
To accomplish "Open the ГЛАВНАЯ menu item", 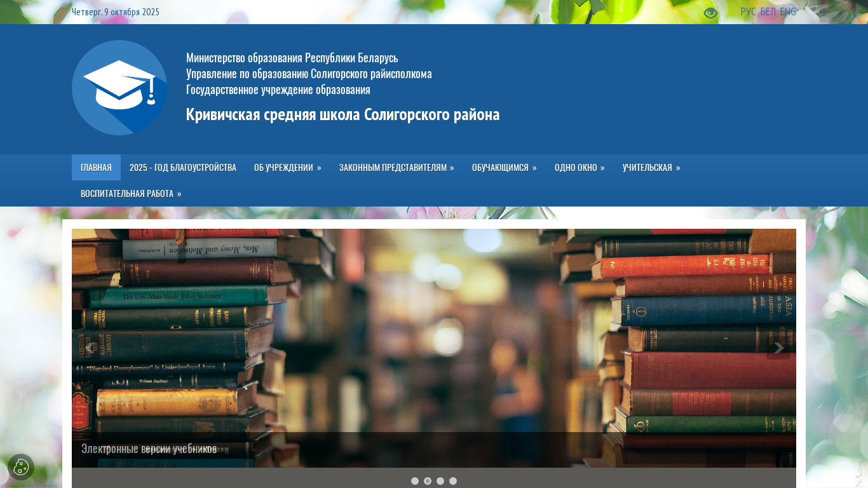I will pos(96,168).
